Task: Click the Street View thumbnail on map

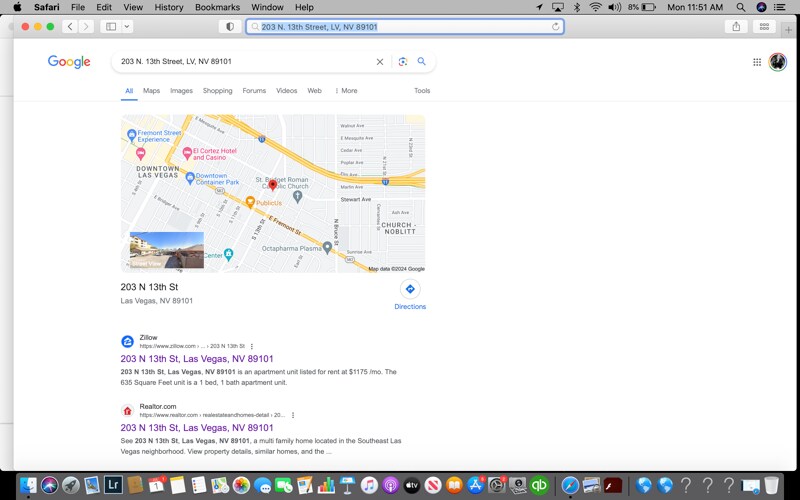Action: point(167,250)
